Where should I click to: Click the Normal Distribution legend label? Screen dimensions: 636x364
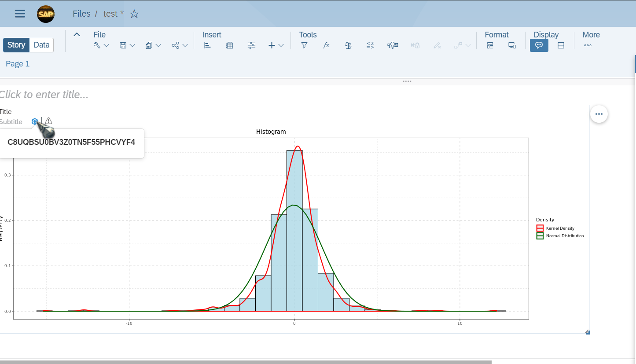point(565,236)
